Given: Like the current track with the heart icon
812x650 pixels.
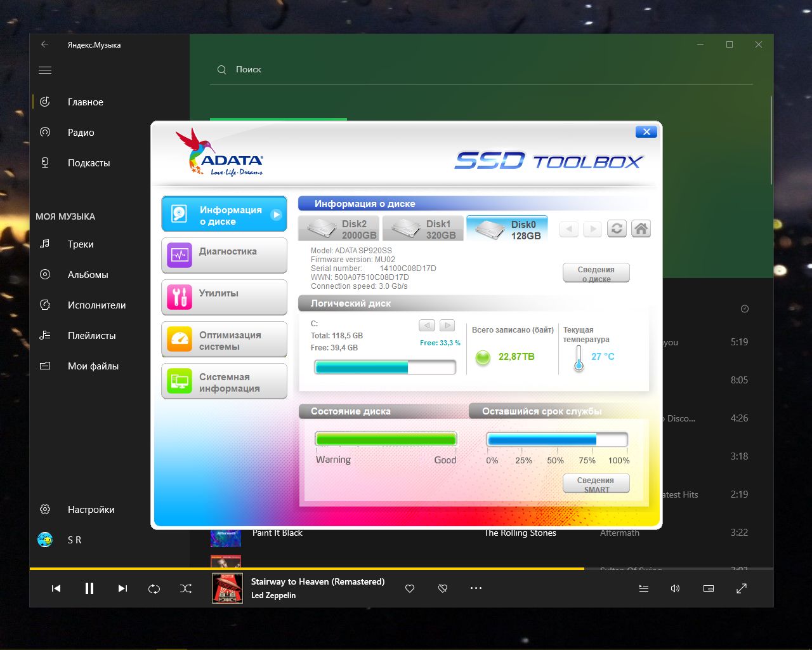Looking at the screenshot, I should (x=410, y=588).
